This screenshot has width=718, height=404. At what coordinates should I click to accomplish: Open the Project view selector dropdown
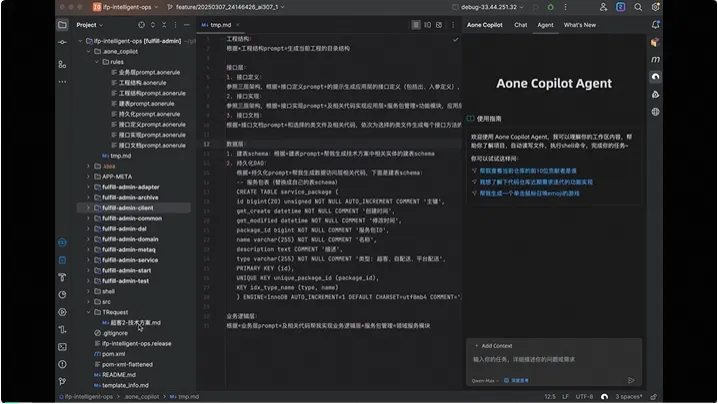(89, 25)
